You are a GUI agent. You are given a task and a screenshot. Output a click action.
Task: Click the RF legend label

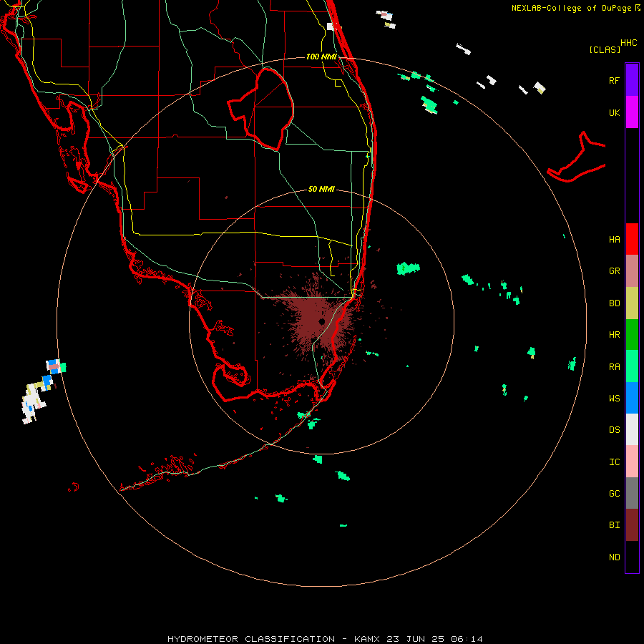coord(614,80)
